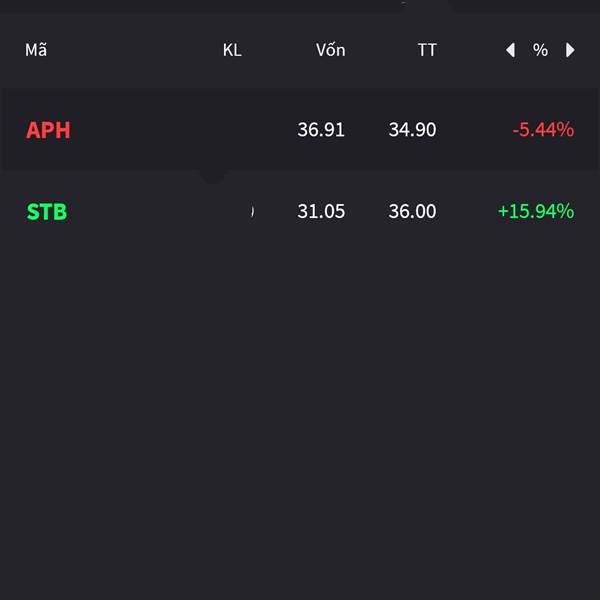Sort by the Mã column header
The width and height of the screenshot is (600, 600).
(x=36, y=50)
